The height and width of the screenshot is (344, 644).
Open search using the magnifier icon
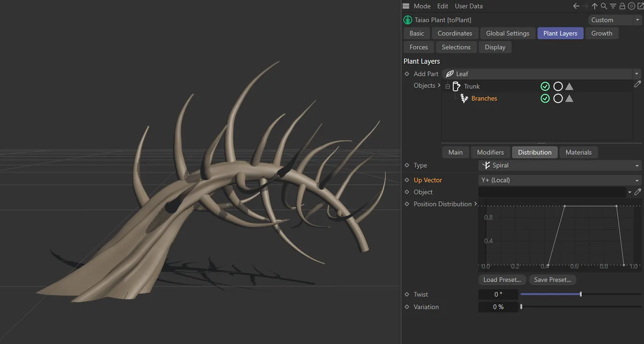tap(604, 6)
